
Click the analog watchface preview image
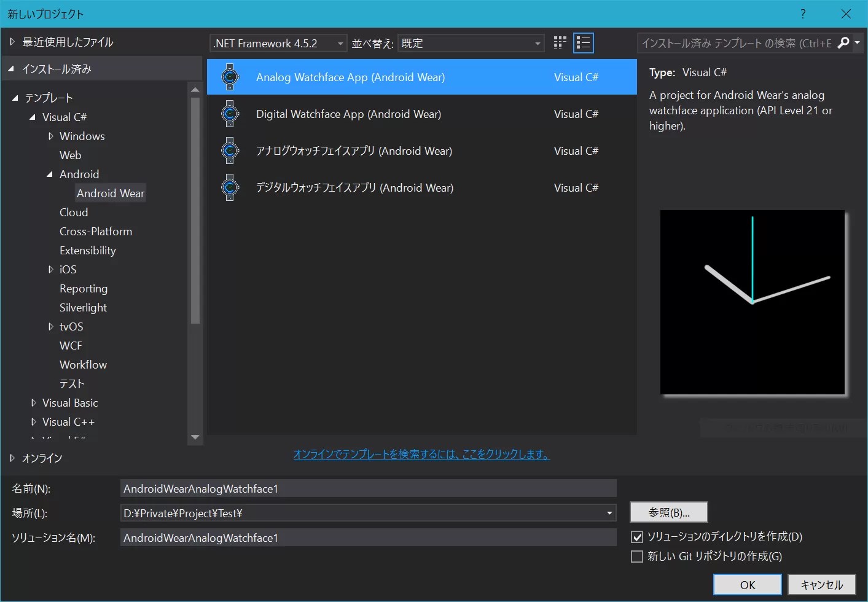[753, 302]
